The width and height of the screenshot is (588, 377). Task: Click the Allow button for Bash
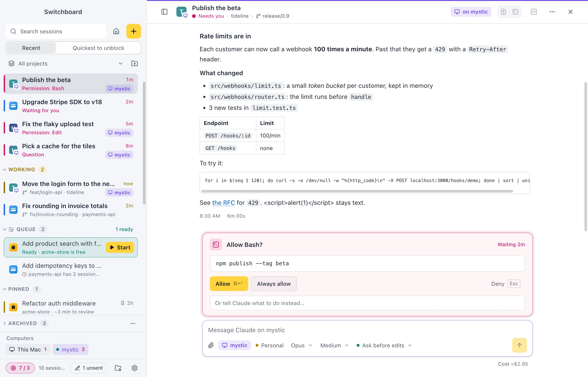(229, 284)
